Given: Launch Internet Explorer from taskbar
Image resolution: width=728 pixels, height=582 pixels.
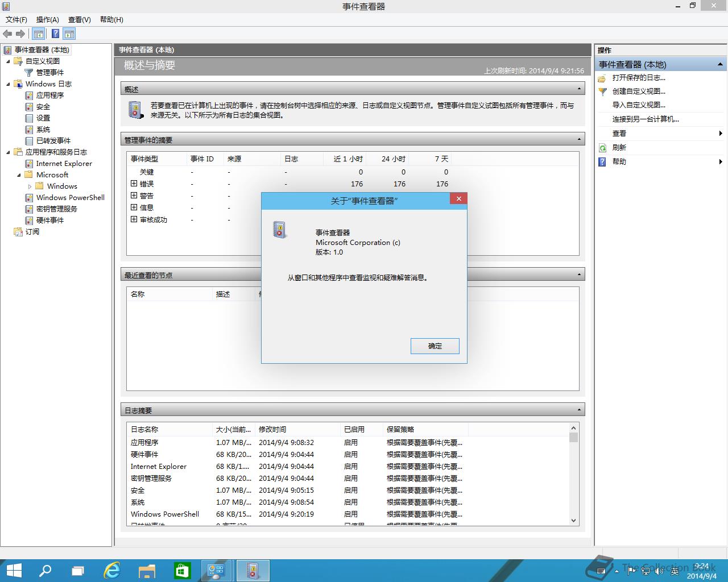Looking at the screenshot, I should 113,571.
